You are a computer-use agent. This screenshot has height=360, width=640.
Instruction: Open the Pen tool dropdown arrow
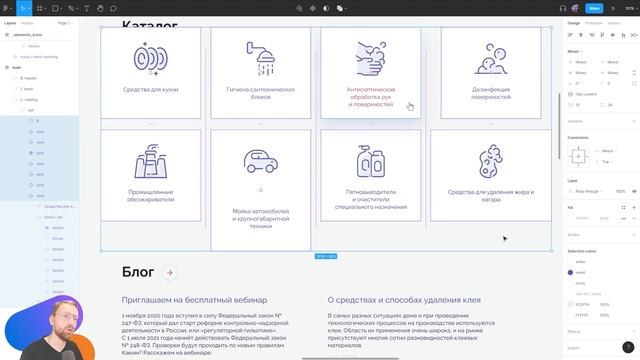point(76,9)
